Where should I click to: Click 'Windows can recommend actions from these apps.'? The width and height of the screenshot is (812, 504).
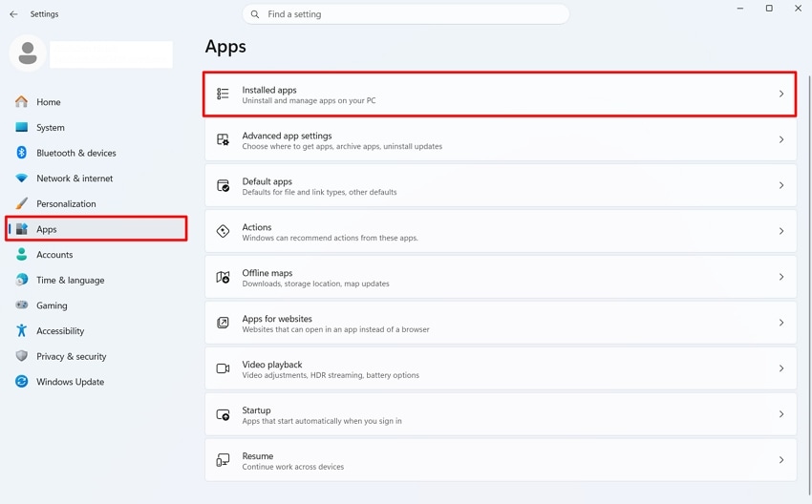[330, 238]
